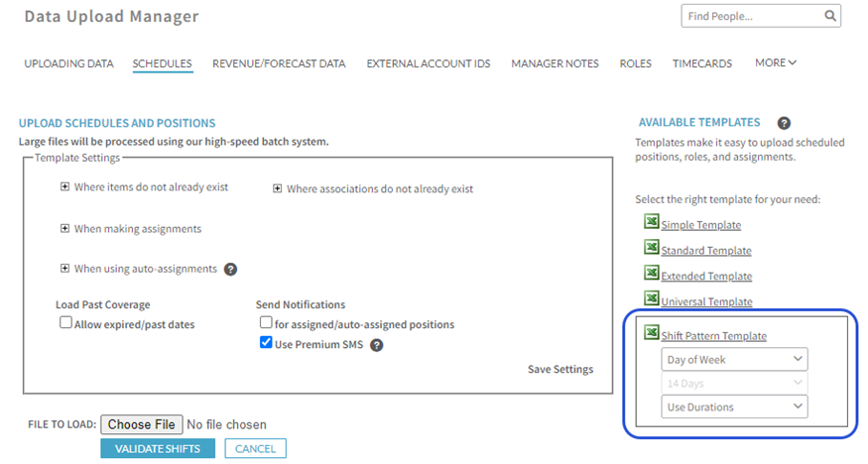Image resolution: width=868 pixels, height=464 pixels.
Task: Expand When making assignments section
Action: pyautogui.click(x=64, y=228)
